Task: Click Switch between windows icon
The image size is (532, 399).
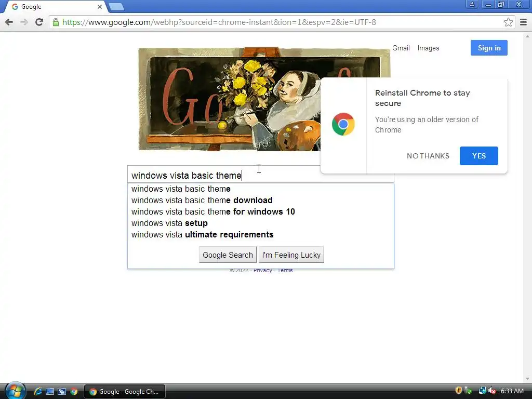Action: 62,392
